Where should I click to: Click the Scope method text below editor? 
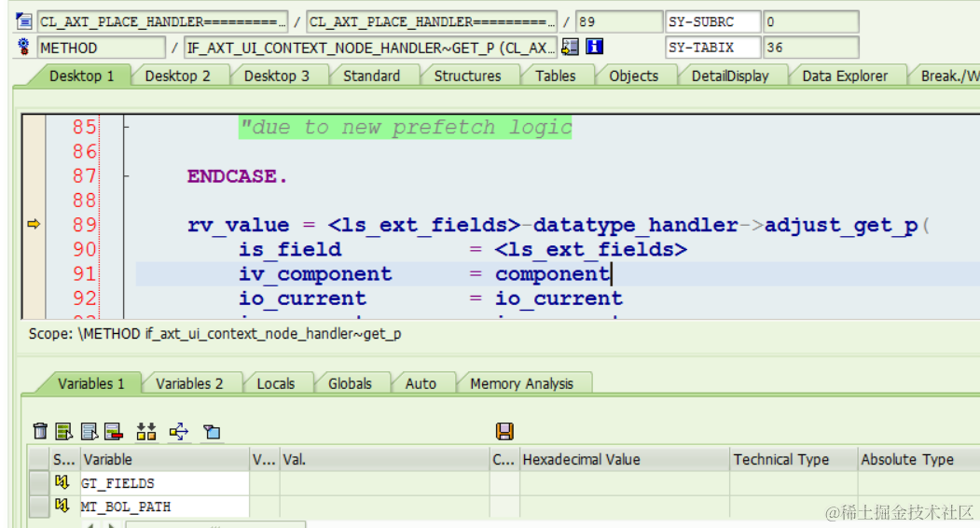[x=214, y=333]
